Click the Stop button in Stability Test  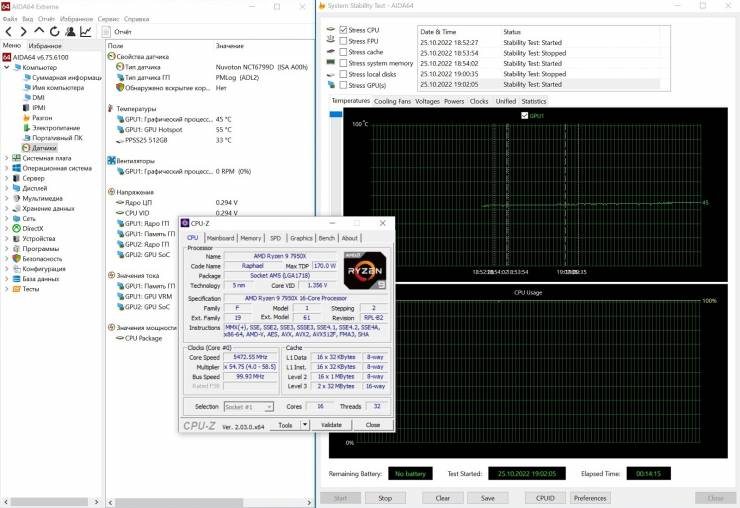[385, 498]
